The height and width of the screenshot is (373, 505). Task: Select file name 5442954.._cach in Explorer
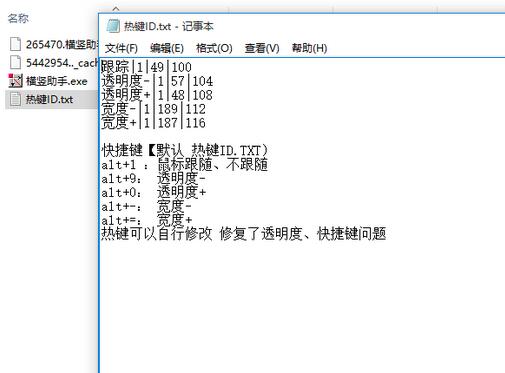[62, 63]
